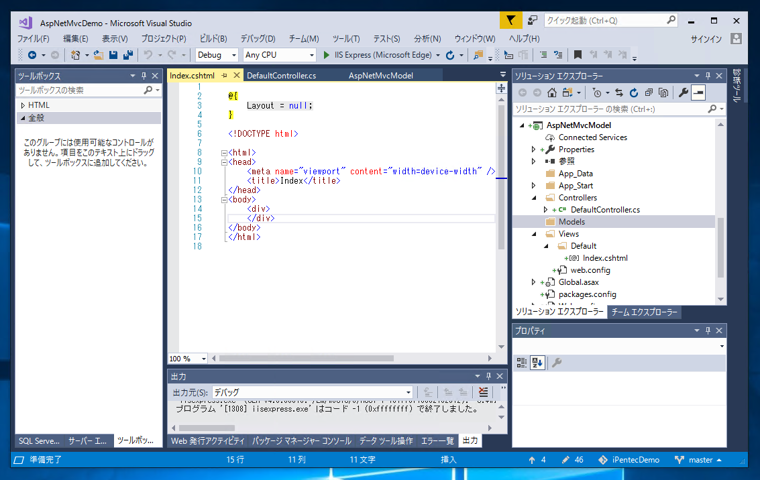Save the current file with the floppy icon
This screenshot has width=760, height=480.
pyautogui.click(x=113, y=55)
